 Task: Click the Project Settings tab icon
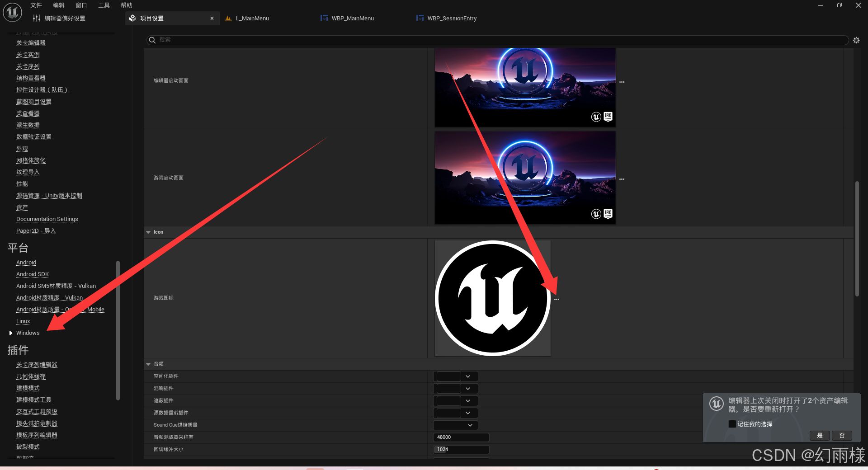click(132, 19)
